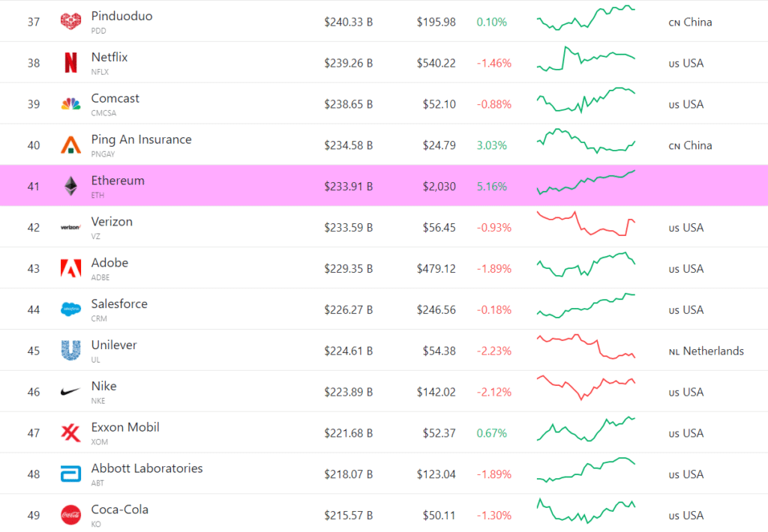The width and height of the screenshot is (768, 532).
Task: Click Netflix 30-day price sparkline chart
Action: click(x=586, y=58)
